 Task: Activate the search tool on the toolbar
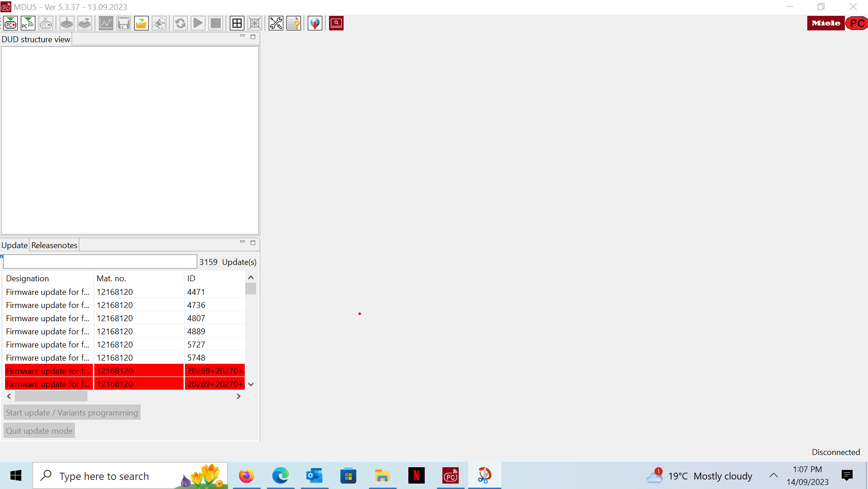point(336,23)
